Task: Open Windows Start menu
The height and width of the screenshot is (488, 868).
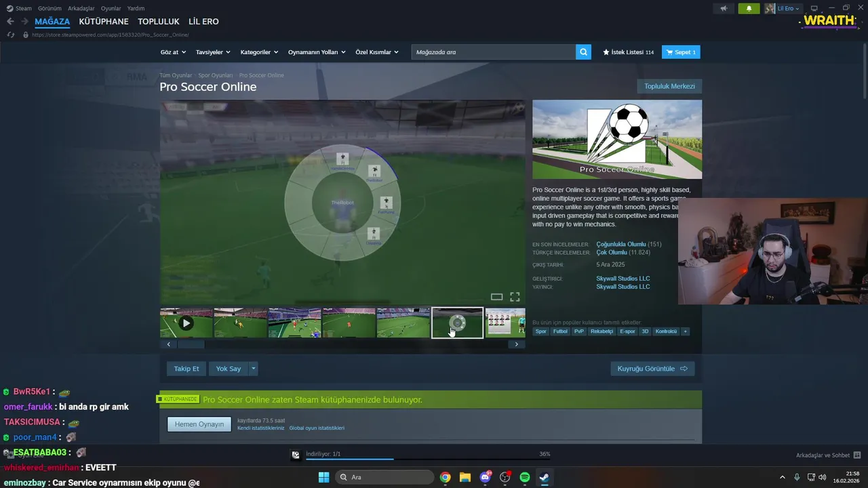Action: 323,477
